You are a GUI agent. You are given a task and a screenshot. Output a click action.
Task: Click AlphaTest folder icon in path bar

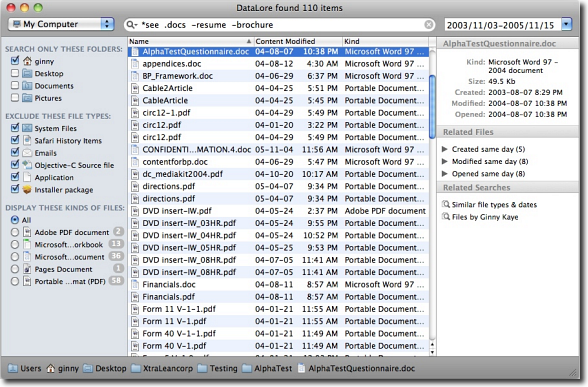[247, 368]
